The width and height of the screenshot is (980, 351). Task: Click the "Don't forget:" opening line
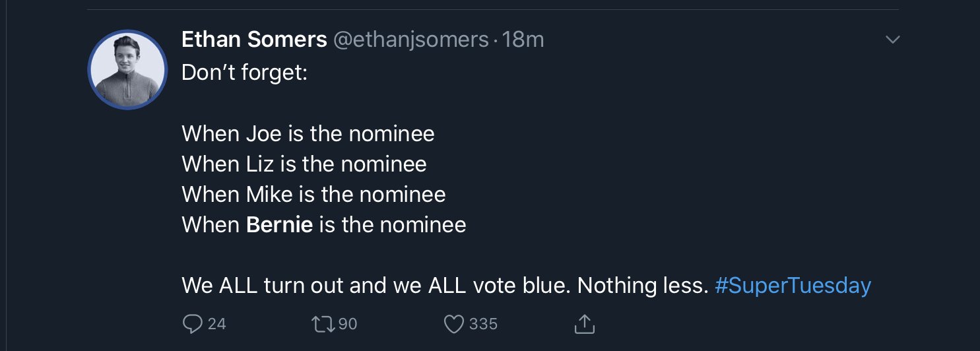[245, 72]
